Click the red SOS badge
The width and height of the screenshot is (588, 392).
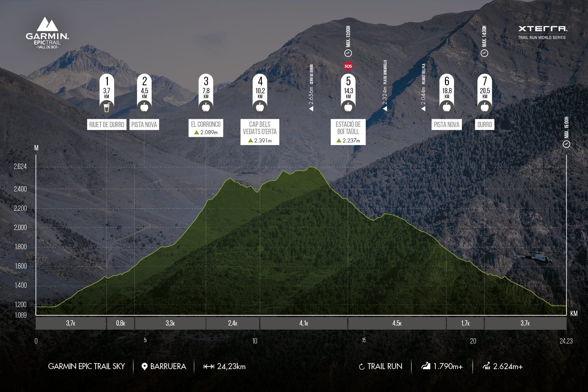pyautogui.click(x=348, y=66)
